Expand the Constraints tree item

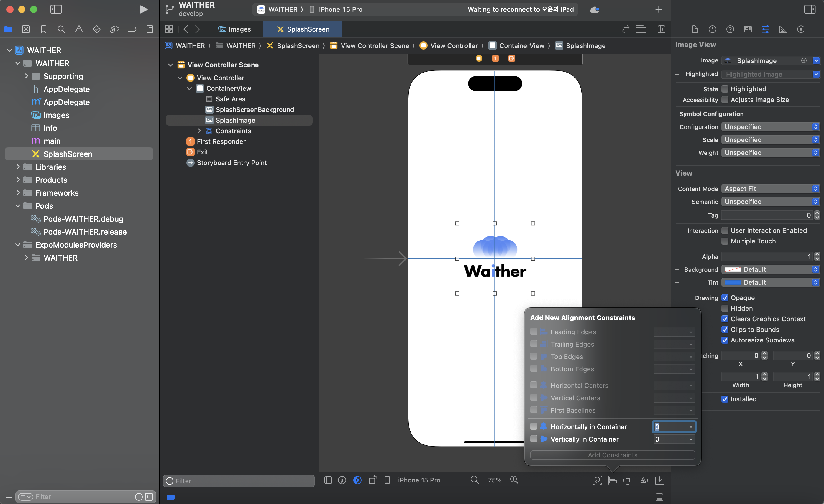point(199,131)
